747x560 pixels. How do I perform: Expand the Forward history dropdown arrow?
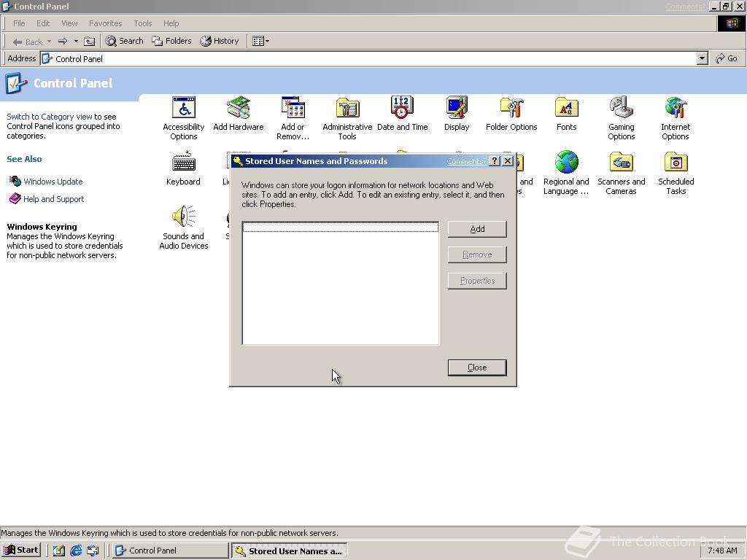click(76, 42)
